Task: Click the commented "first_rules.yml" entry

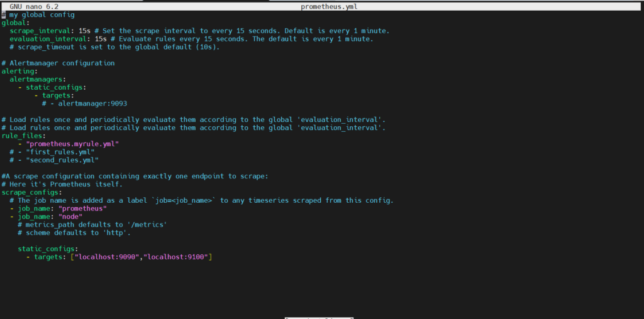Action: (x=60, y=152)
